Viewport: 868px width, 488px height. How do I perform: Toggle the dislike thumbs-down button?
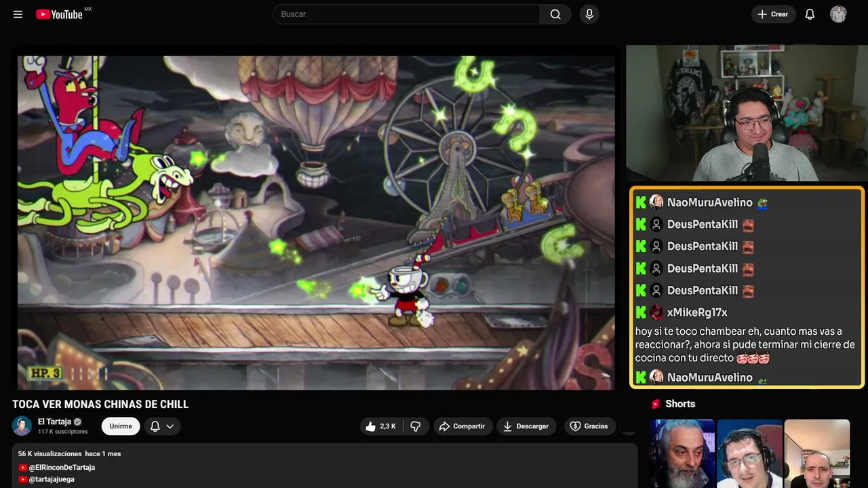tap(416, 426)
